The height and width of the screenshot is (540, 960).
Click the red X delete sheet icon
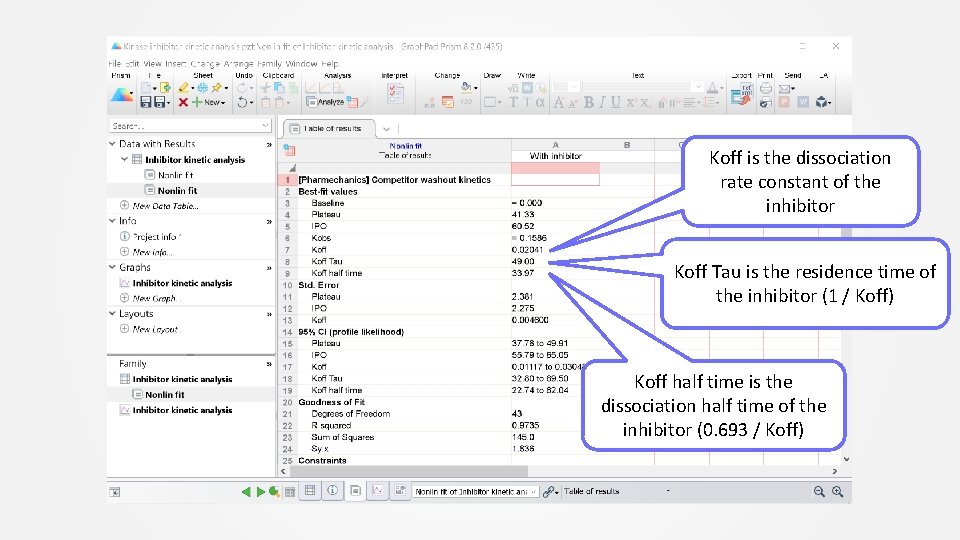[x=183, y=102]
